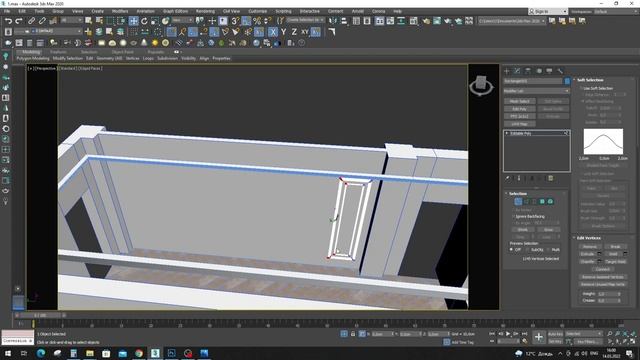Activate the Select and Move tool
The image size is (640, 360).
pyautogui.click(x=133, y=21)
